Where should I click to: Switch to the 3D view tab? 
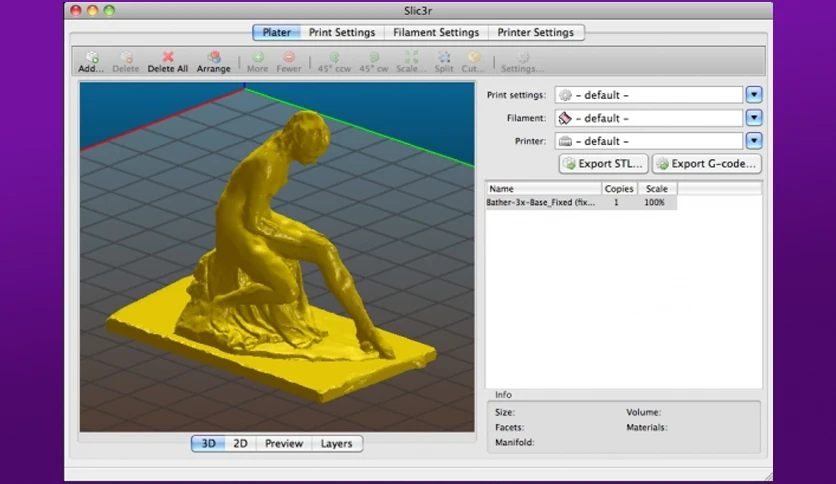pyautogui.click(x=208, y=443)
